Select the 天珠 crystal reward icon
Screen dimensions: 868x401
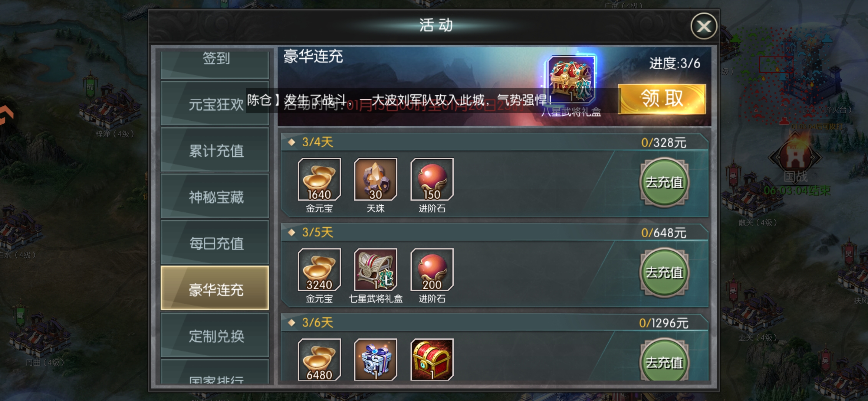pyautogui.click(x=375, y=179)
